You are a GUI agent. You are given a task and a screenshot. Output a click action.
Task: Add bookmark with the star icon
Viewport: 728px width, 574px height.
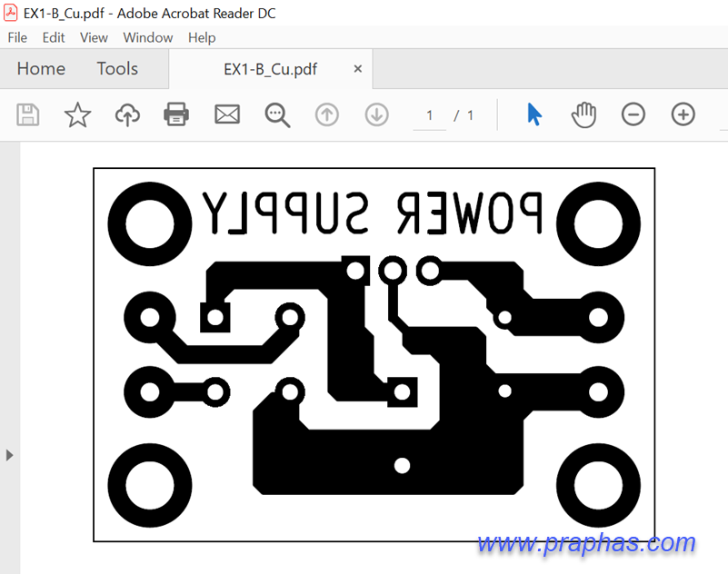coord(77,114)
